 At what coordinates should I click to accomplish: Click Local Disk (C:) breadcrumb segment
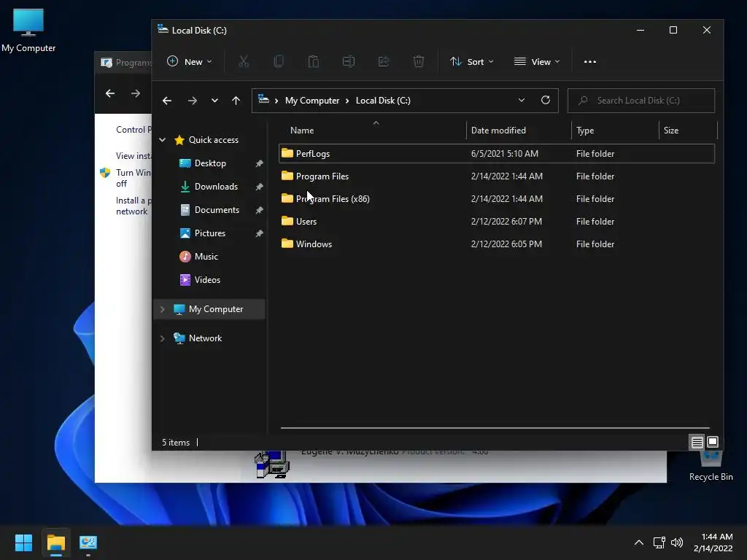[x=383, y=101]
